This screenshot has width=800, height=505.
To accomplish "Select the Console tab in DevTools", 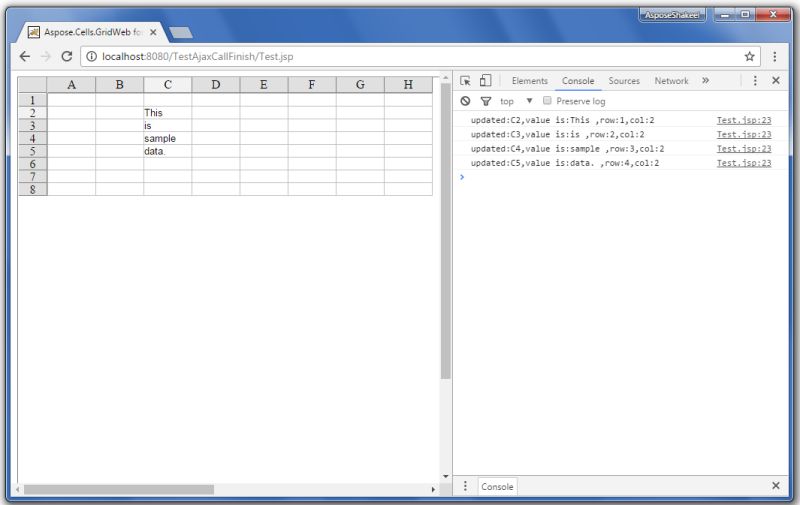I will 578,81.
